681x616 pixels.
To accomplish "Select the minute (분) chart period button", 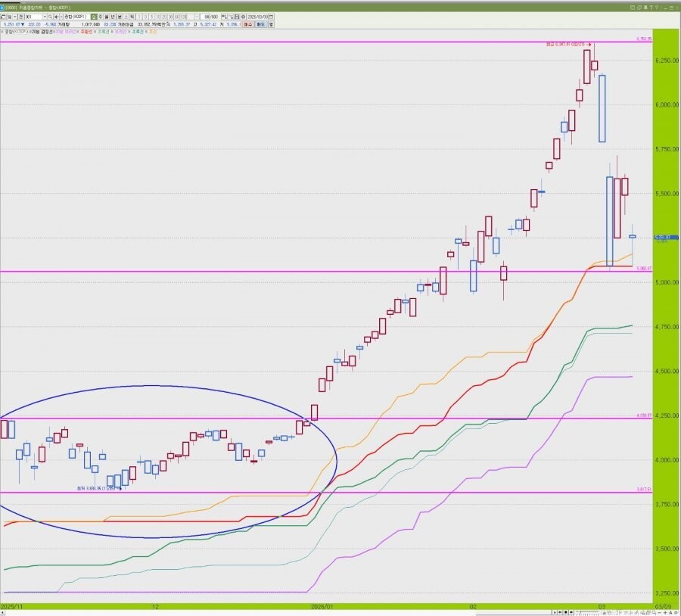I will tap(120, 17).
